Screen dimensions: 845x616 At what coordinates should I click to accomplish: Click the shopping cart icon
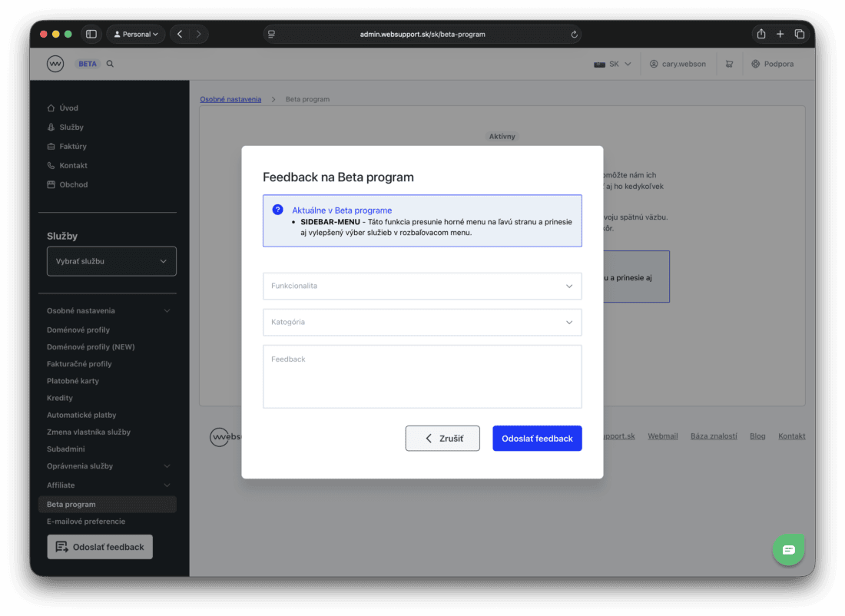(x=729, y=64)
